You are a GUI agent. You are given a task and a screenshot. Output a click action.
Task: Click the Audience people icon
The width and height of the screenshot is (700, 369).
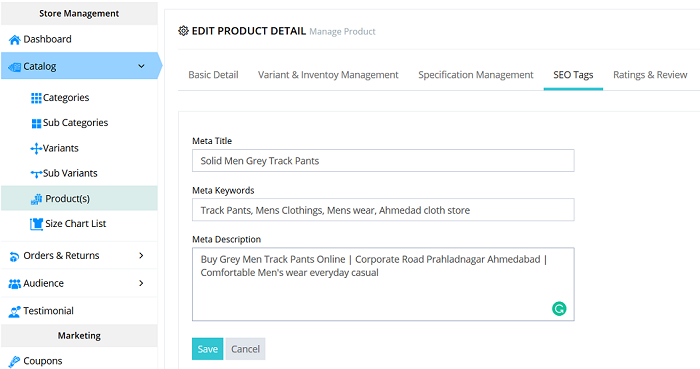click(15, 284)
